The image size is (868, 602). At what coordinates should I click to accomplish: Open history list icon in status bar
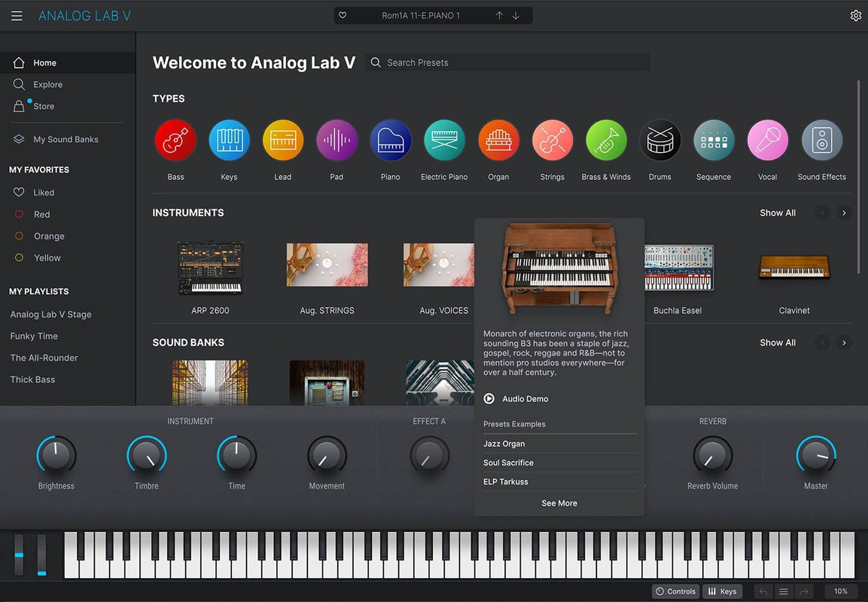click(783, 591)
